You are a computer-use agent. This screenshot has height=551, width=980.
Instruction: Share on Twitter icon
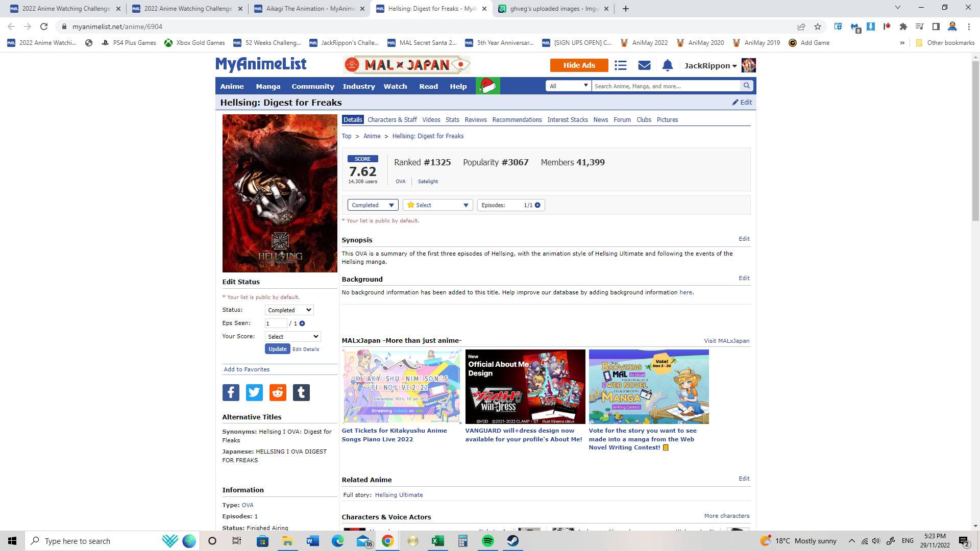(254, 392)
